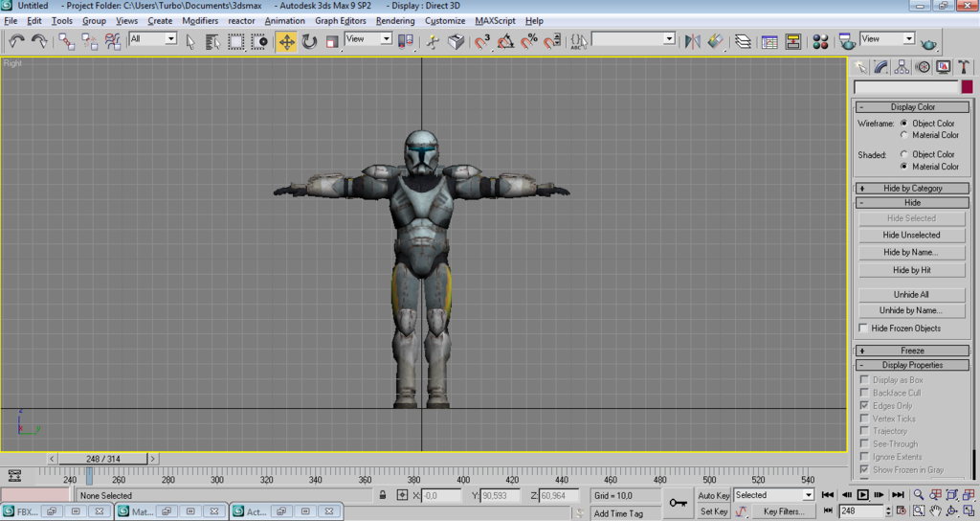980x521 pixels.
Task: Open the Rendering menu
Action: (x=395, y=21)
